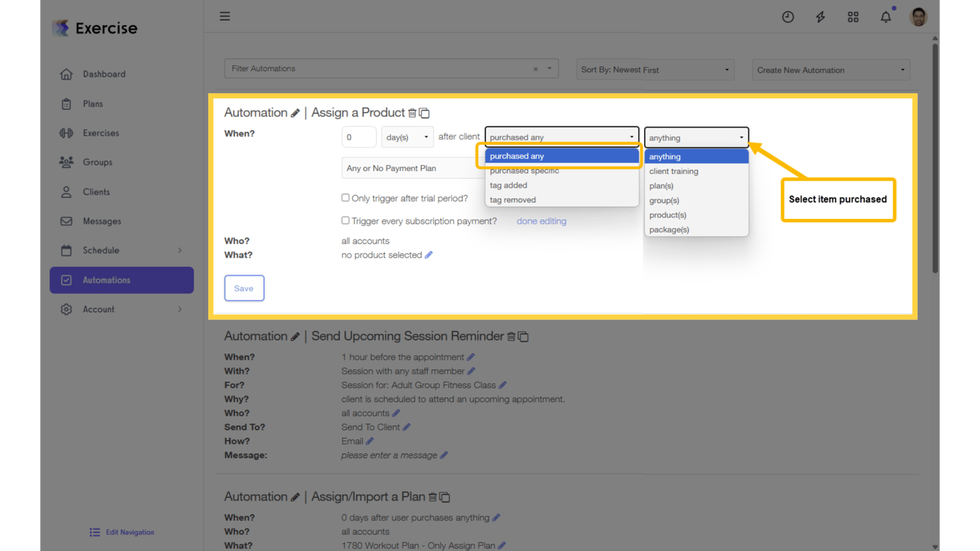
Task: Click the done editing link
Action: coord(541,221)
